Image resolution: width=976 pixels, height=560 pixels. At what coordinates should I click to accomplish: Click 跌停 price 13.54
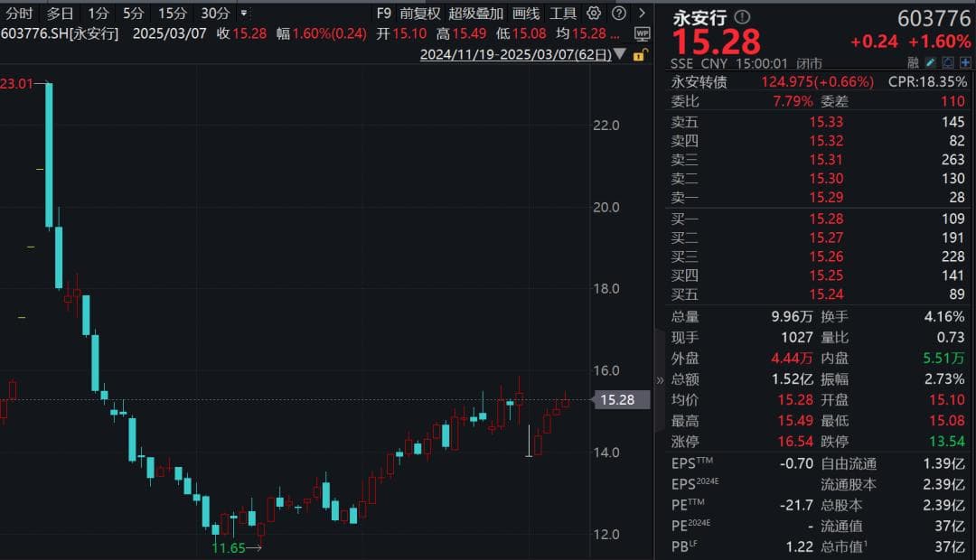click(x=947, y=441)
